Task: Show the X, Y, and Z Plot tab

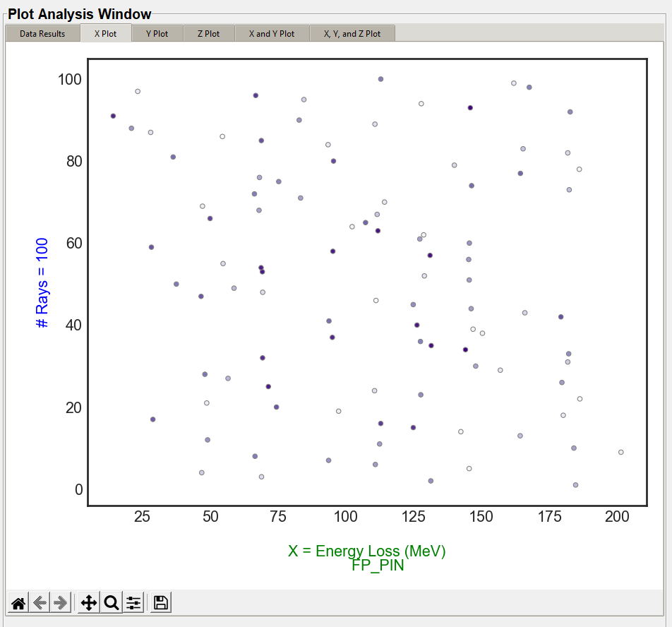Action: (352, 34)
